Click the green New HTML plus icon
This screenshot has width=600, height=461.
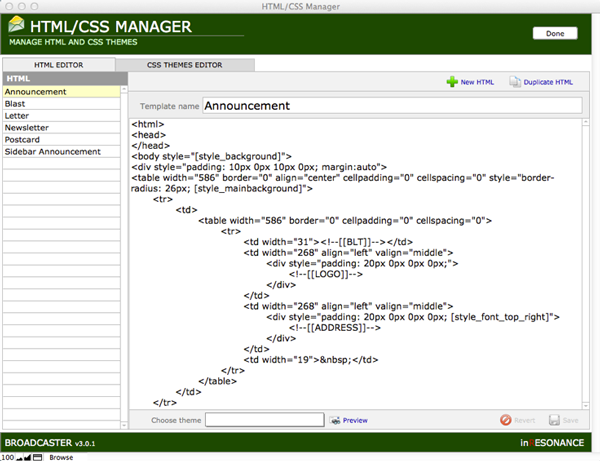(x=452, y=82)
